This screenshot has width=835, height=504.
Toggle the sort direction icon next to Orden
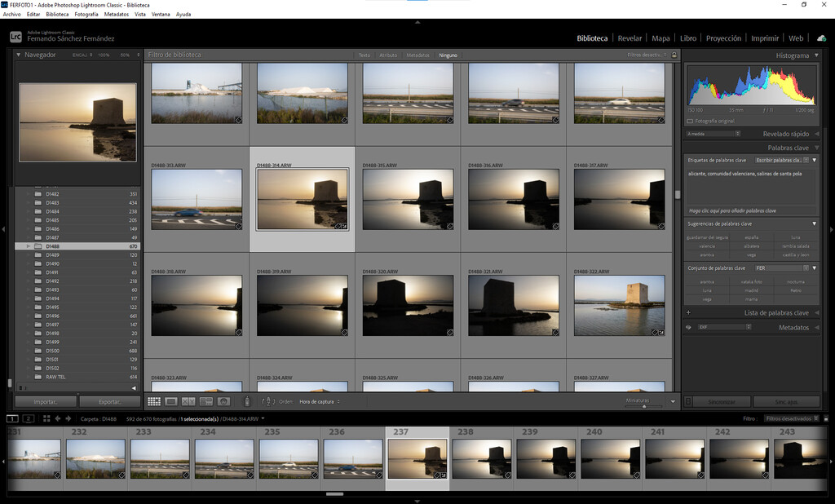tap(268, 401)
